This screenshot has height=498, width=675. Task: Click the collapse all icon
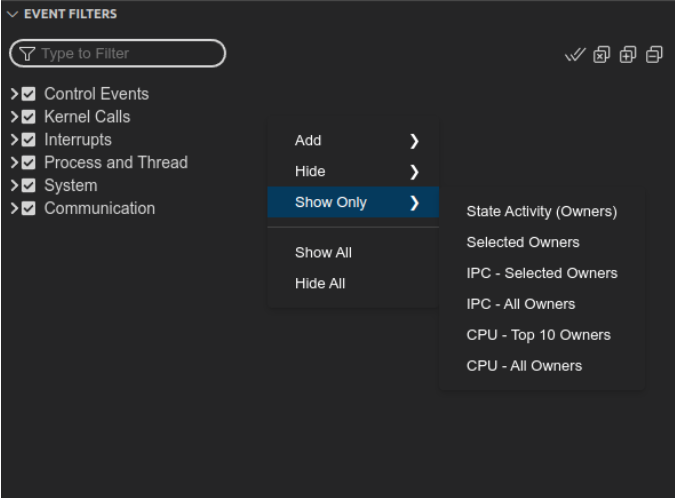654,55
